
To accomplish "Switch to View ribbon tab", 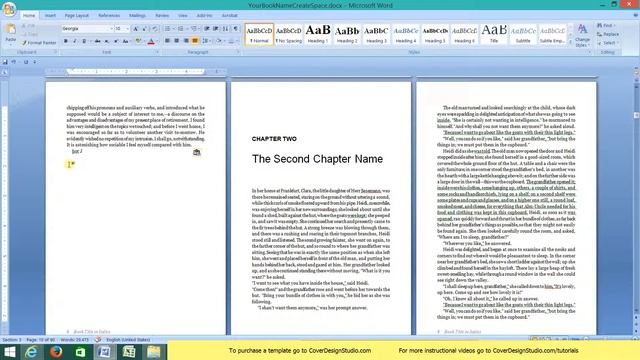I will pos(182,16).
